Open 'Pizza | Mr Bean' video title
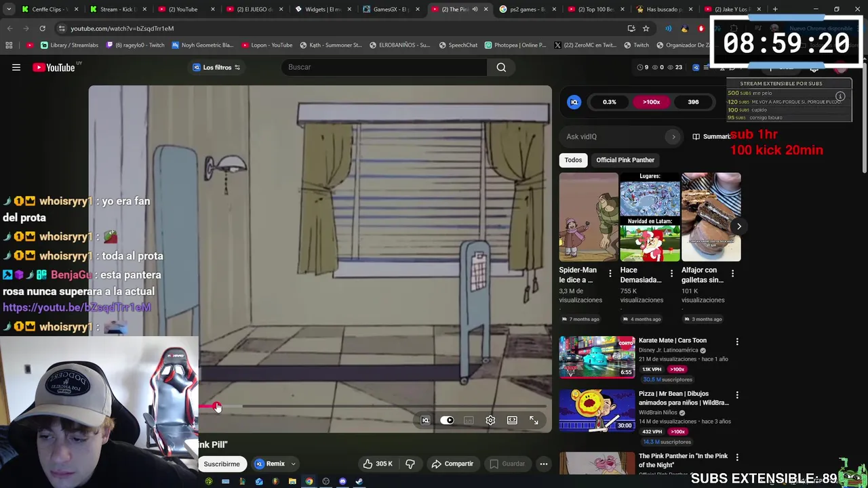 coord(684,398)
